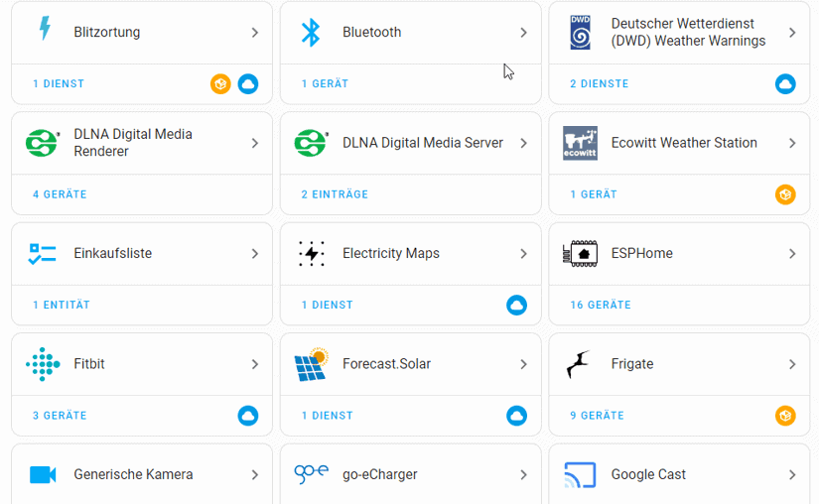
Task: Open the 16 Geräte link under ESPHome
Action: 601,305
